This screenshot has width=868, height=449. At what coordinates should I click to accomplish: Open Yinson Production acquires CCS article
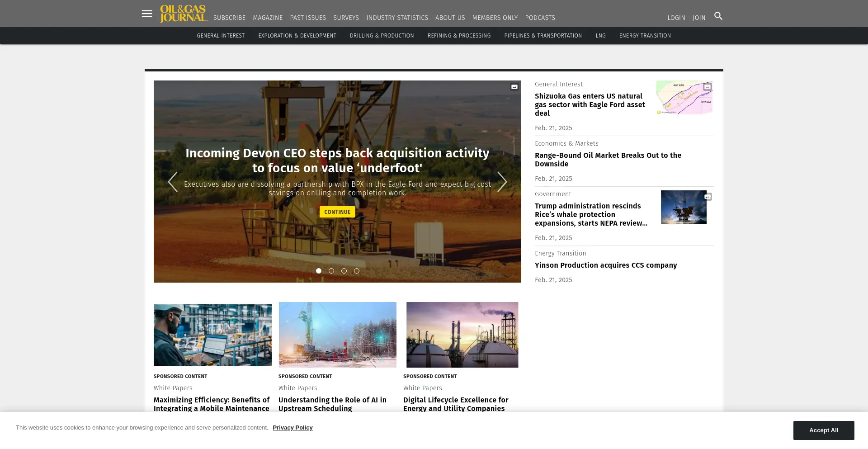click(x=606, y=265)
